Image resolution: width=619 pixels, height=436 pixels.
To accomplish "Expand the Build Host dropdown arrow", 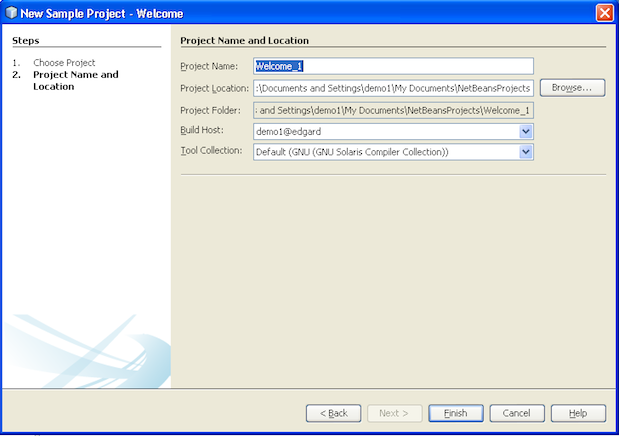I will (x=526, y=131).
